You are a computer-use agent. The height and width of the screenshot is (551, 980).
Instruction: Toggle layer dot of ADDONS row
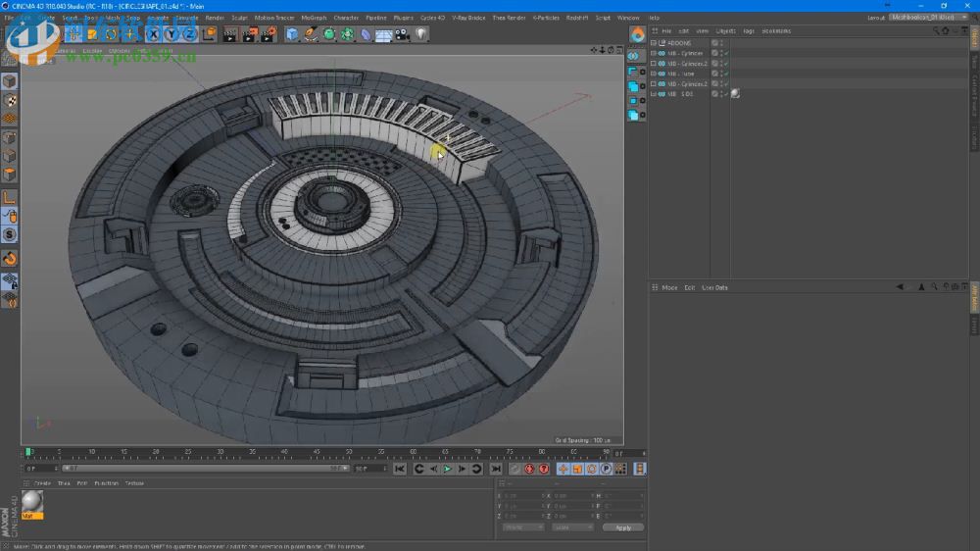tap(715, 43)
